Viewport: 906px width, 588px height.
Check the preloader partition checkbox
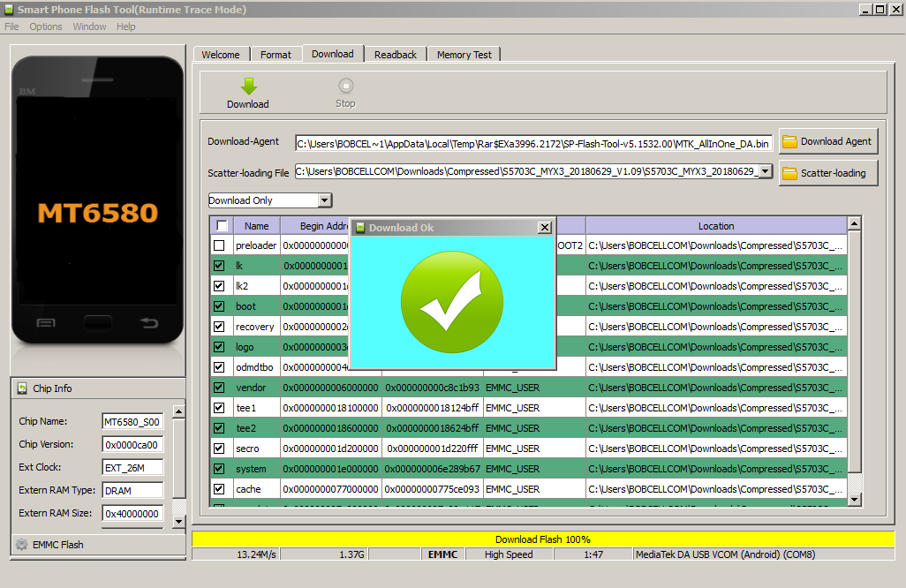(x=219, y=245)
